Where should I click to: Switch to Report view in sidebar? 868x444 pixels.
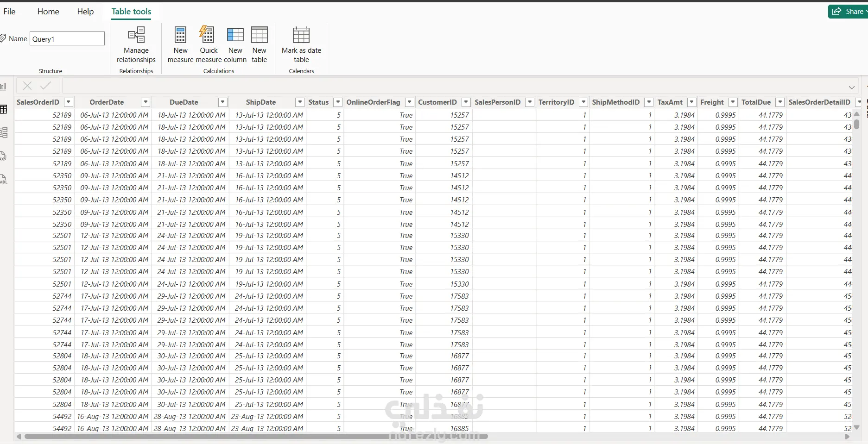click(3, 87)
